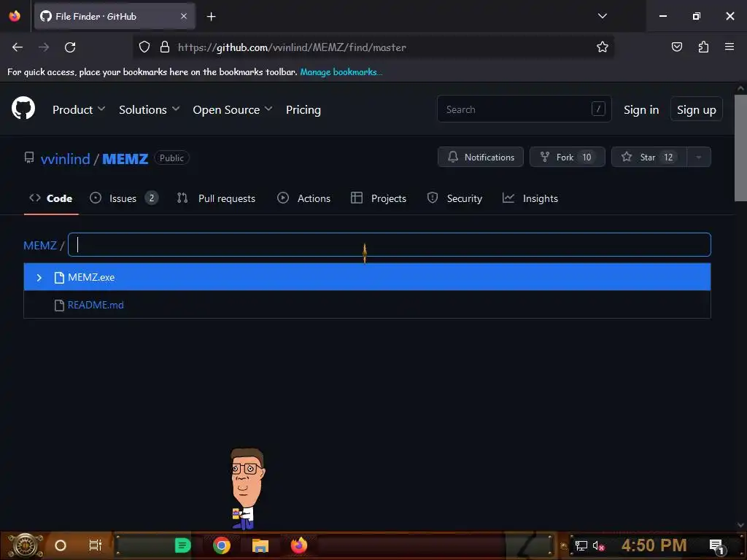Open the Insights tab
Viewport: 747px width, 560px height.
530,198
